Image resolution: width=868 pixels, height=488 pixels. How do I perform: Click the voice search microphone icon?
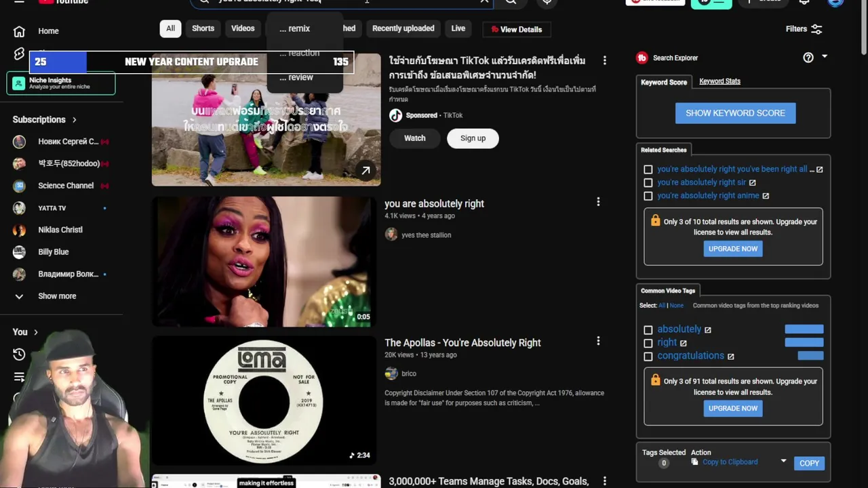pyautogui.click(x=547, y=2)
